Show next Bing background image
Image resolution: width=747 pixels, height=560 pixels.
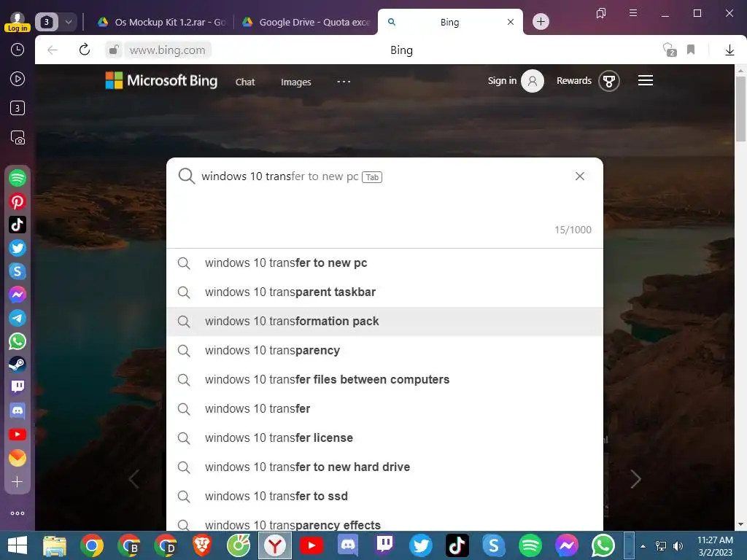coord(635,479)
